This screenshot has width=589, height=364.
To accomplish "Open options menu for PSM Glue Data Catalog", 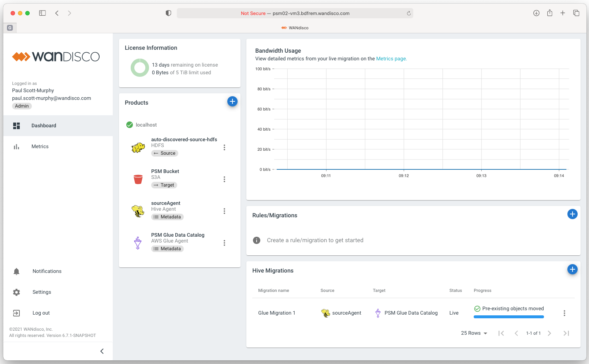I will coord(224,243).
